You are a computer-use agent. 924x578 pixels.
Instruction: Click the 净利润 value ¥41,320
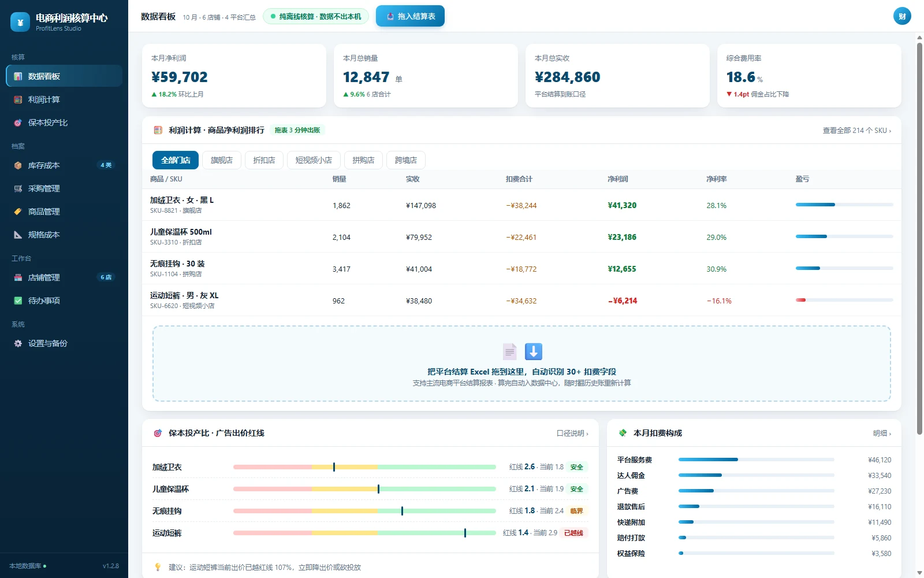click(622, 205)
